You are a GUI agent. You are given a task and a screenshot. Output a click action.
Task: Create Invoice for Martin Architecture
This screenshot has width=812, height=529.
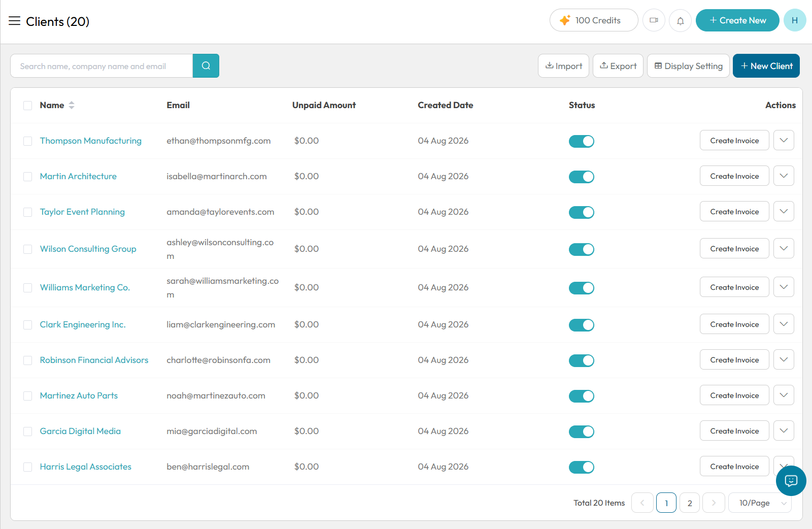(x=734, y=176)
